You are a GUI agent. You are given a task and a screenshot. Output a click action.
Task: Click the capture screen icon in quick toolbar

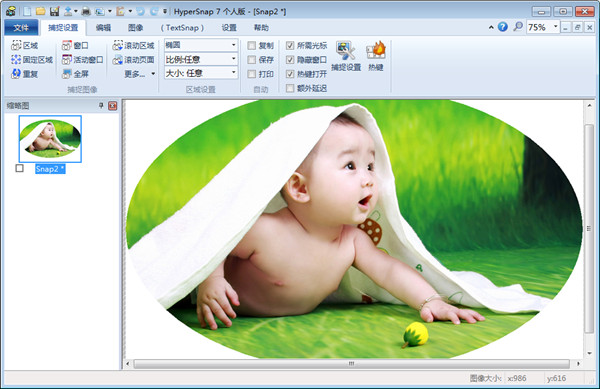point(100,11)
